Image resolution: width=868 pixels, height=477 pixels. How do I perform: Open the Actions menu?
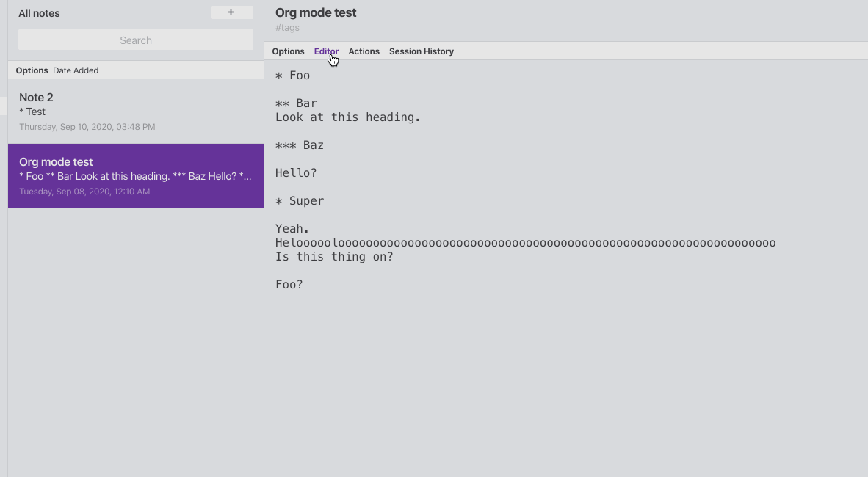click(364, 51)
